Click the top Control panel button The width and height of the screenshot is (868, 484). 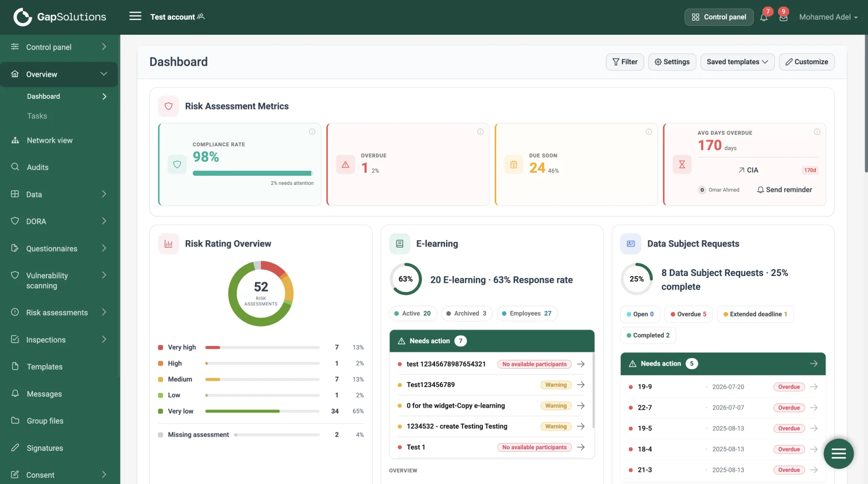tap(719, 17)
